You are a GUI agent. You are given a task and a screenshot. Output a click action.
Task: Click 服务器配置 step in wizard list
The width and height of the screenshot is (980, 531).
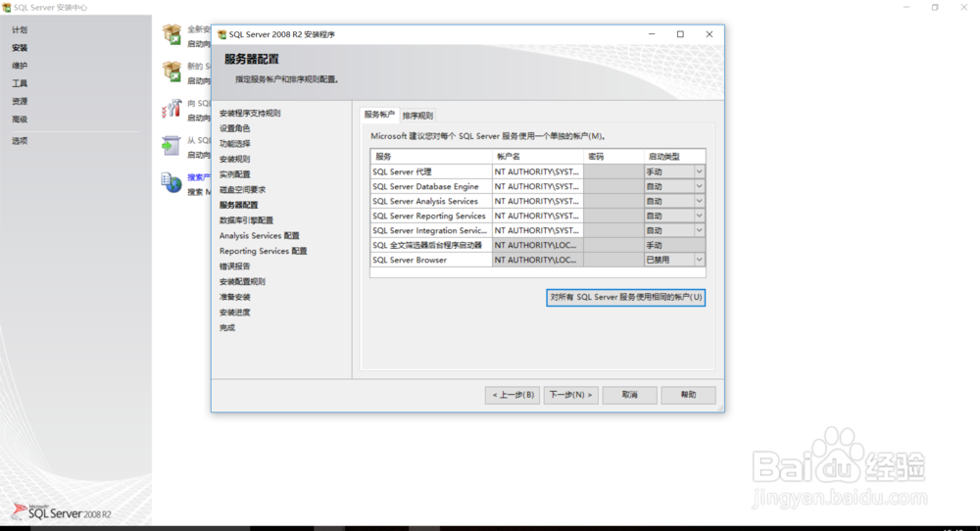[239, 205]
